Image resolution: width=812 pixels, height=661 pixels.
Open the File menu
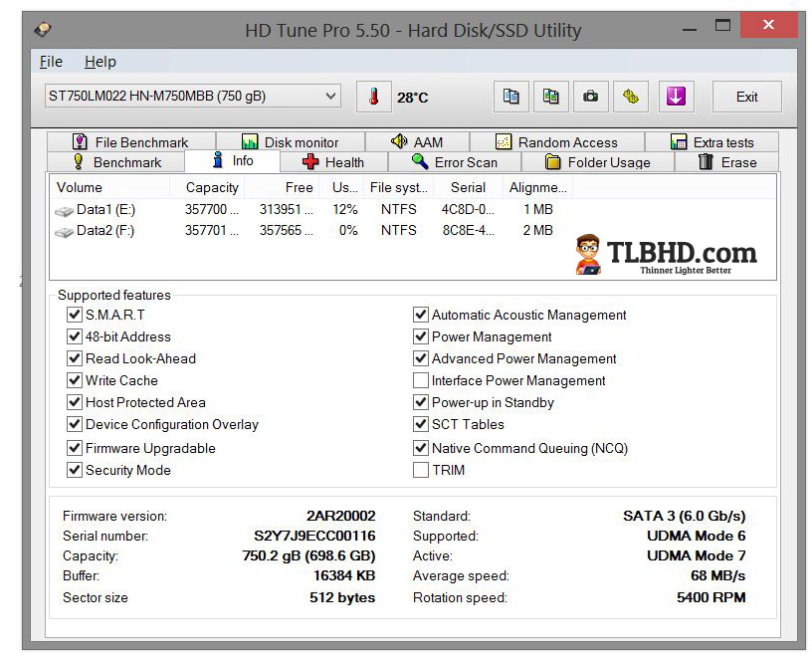click(x=51, y=62)
